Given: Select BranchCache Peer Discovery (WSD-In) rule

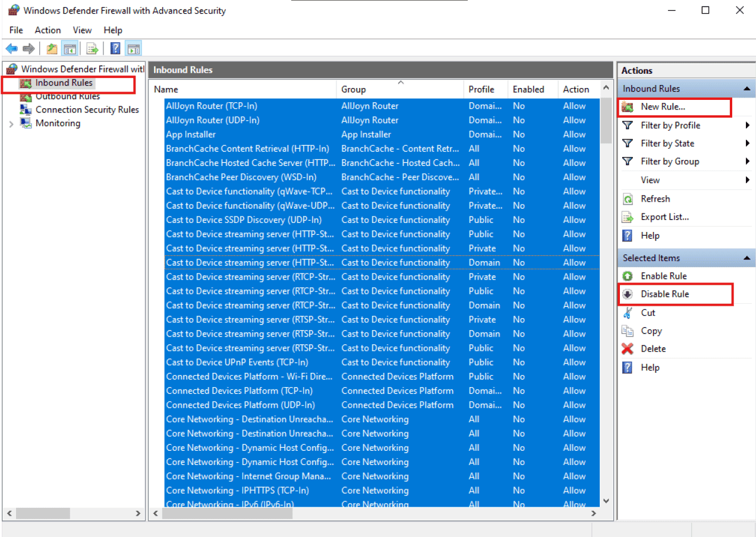Looking at the screenshot, I should (241, 177).
